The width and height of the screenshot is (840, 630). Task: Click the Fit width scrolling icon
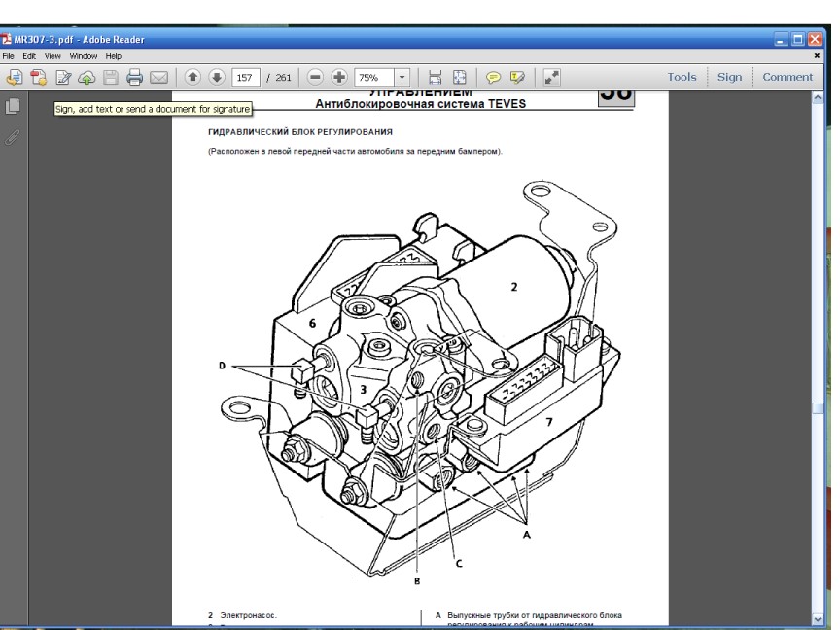click(435, 78)
